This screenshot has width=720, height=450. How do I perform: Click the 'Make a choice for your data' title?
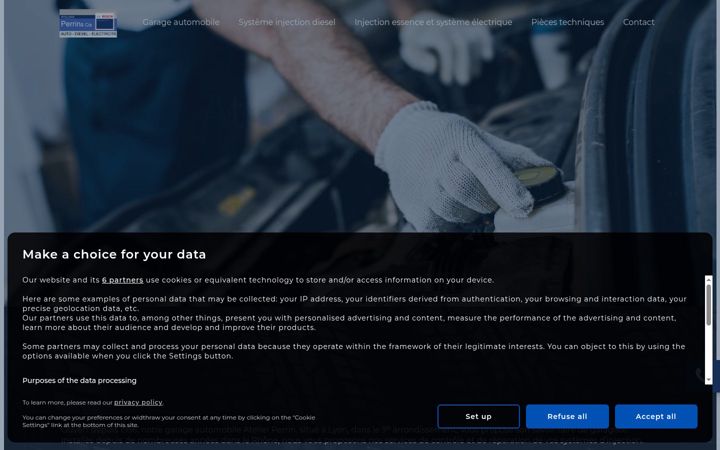click(114, 254)
